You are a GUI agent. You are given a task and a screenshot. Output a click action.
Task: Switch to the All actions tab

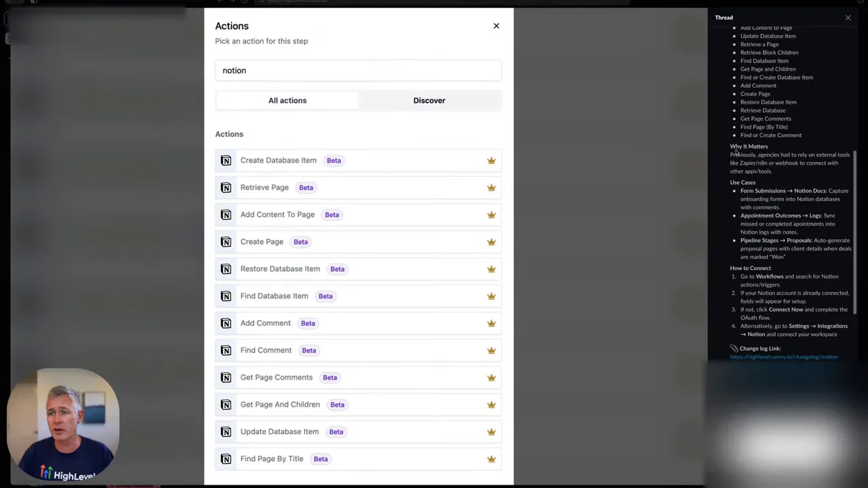(287, 100)
